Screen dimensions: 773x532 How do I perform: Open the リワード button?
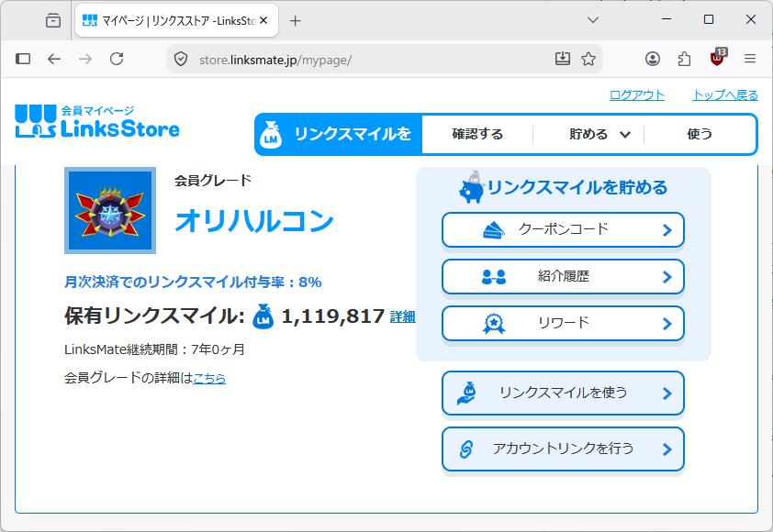(563, 323)
